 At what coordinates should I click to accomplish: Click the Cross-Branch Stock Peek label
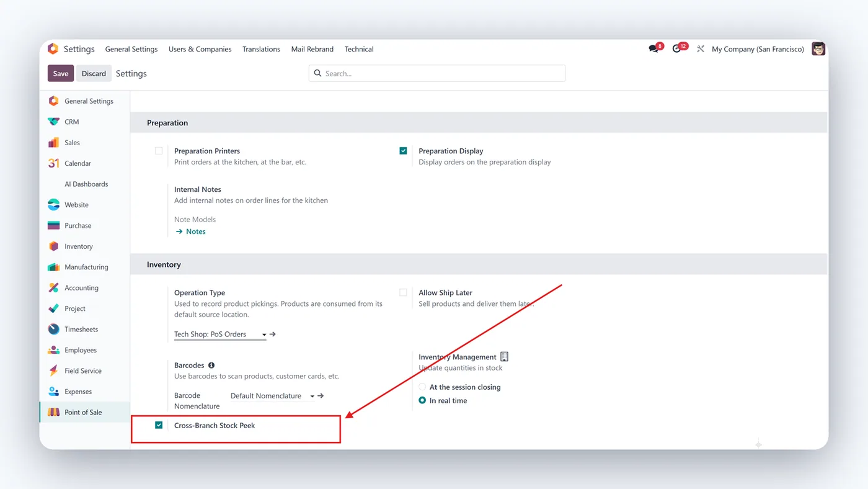click(x=215, y=425)
